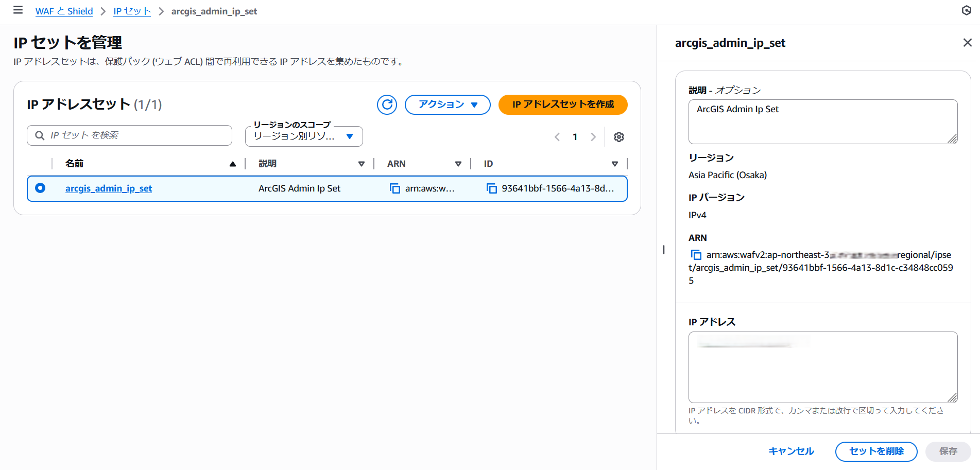
Task: Copy the ID in table row
Action: [492, 188]
